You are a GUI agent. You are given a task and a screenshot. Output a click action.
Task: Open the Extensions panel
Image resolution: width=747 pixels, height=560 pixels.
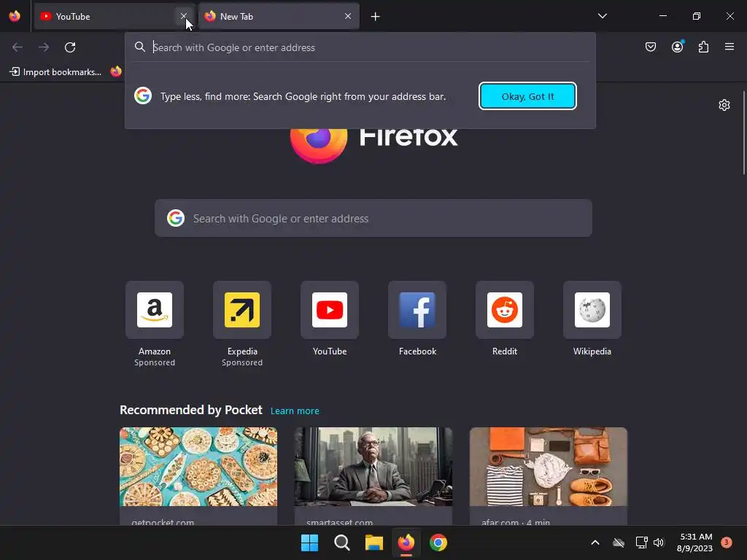click(703, 47)
